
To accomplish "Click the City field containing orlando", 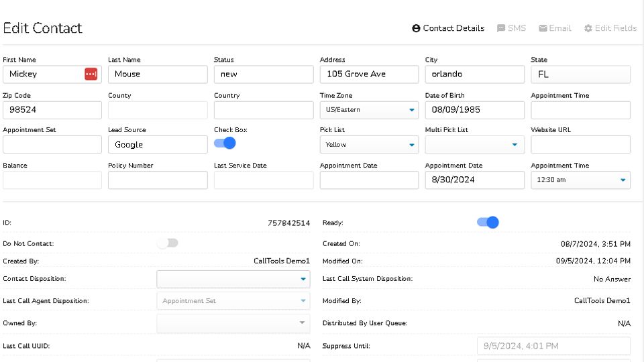I will 474,74.
